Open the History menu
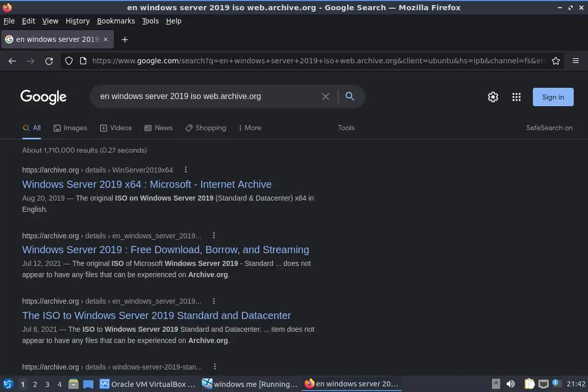588x392 pixels. pyautogui.click(x=78, y=21)
